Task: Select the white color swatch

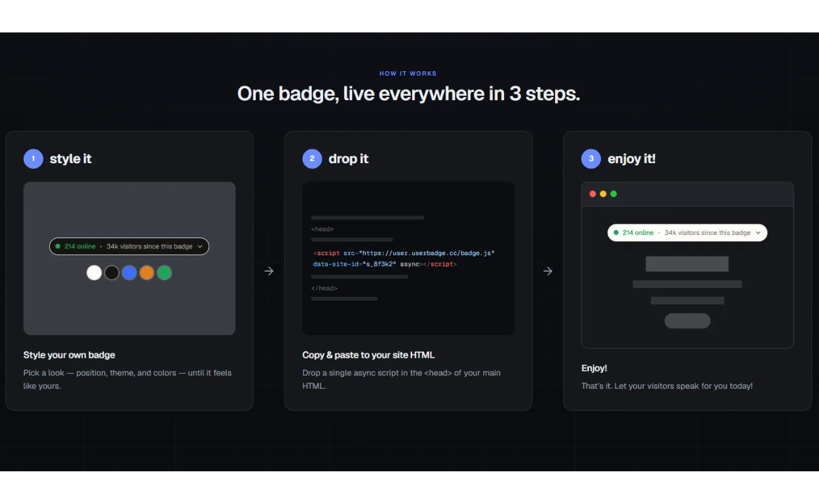Action: pyautogui.click(x=94, y=273)
